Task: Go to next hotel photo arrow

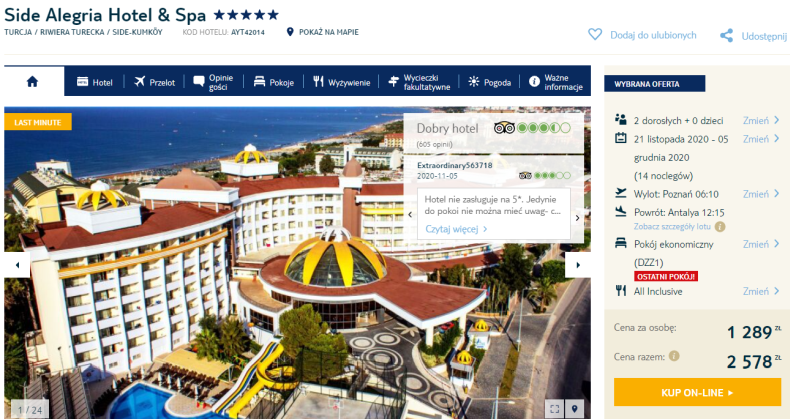Action: [577, 264]
